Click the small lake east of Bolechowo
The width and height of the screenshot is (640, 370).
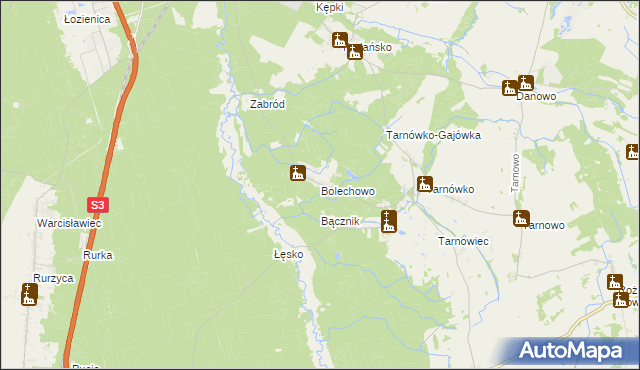[x=351, y=175]
